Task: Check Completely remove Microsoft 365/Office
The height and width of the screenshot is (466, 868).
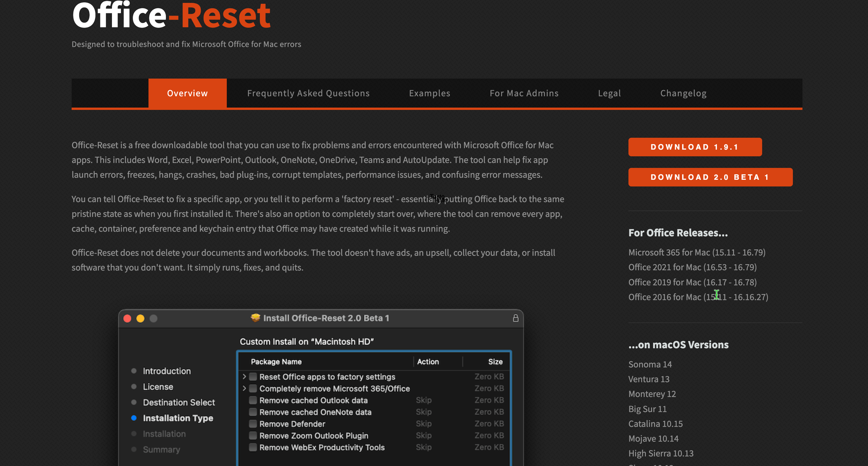Action: (x=253, y=389)
